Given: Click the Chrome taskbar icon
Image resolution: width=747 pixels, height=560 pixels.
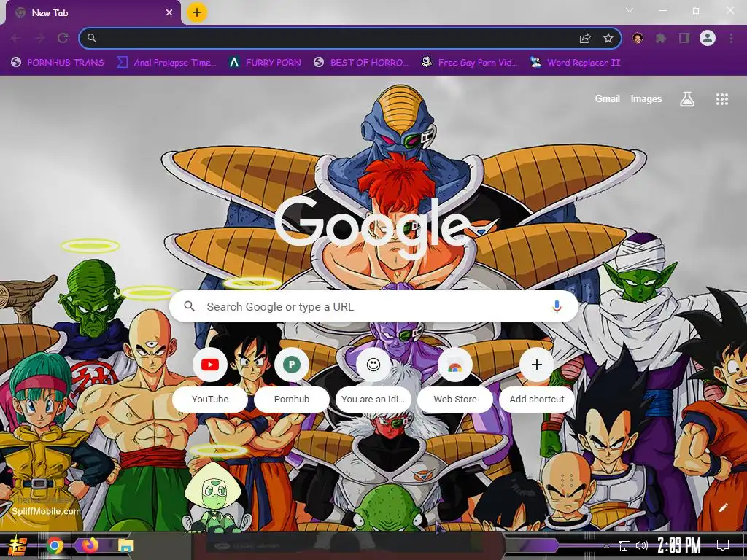Looking at the screenshot, I should click(55, 545).
